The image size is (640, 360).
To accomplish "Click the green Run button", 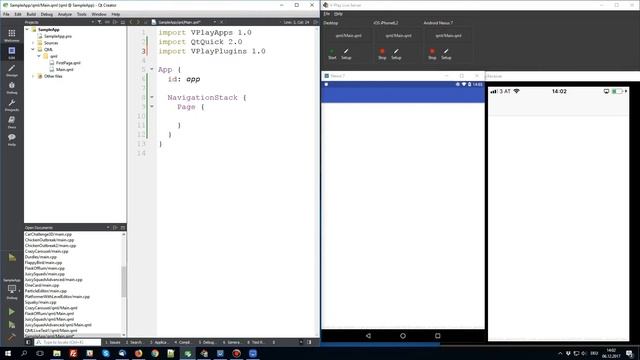I will click(x=11, y=312).
